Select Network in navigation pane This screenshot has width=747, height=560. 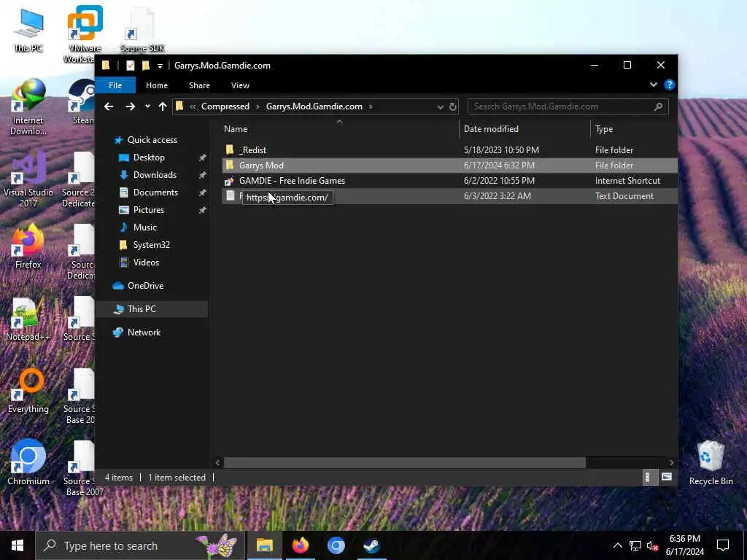pos(144,332)
